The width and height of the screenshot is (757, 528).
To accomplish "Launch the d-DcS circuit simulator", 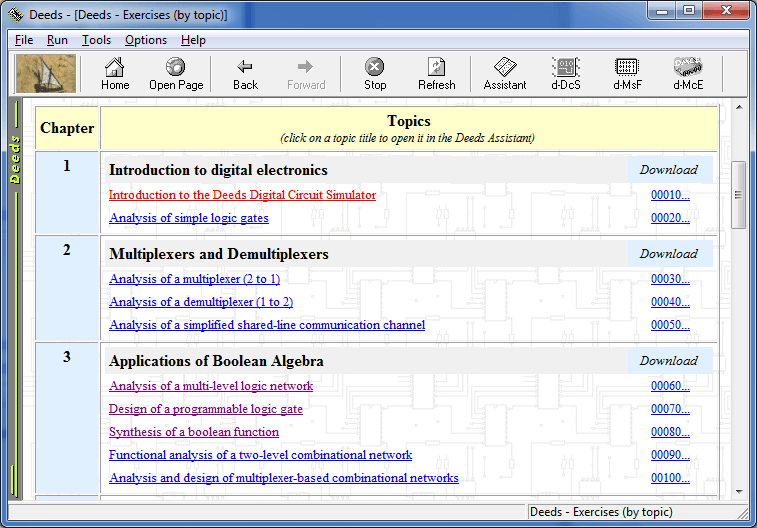I will click(566, 74).
